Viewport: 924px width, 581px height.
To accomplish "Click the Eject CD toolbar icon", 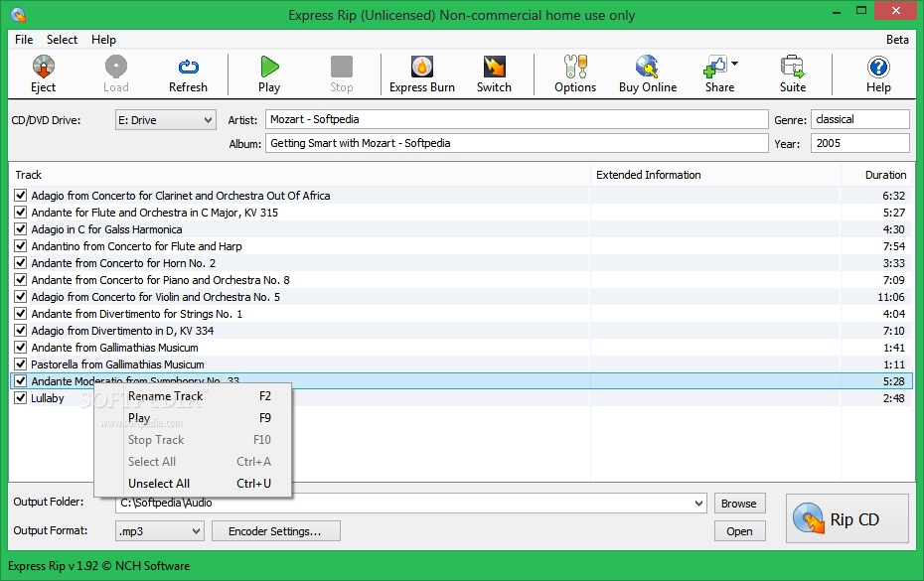I will 43,67.
